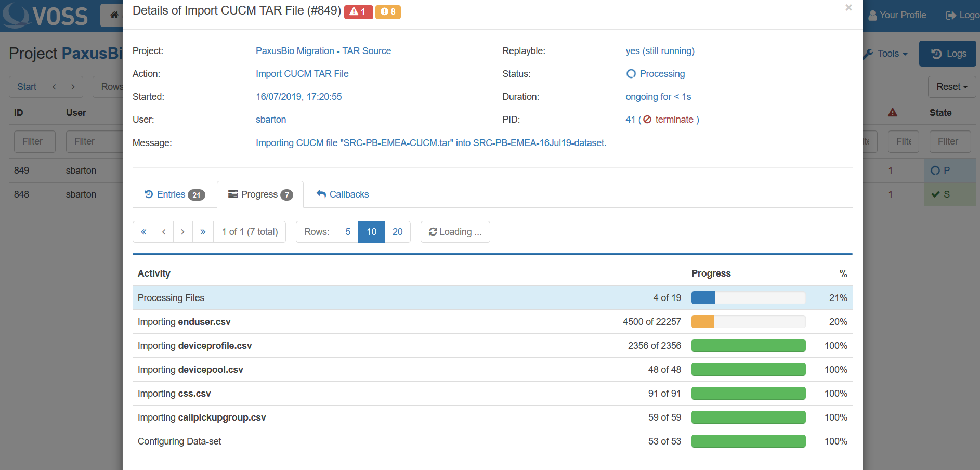Set rows per page to 20
Screen dimensions: 980x470
click(x=397, y=232)
